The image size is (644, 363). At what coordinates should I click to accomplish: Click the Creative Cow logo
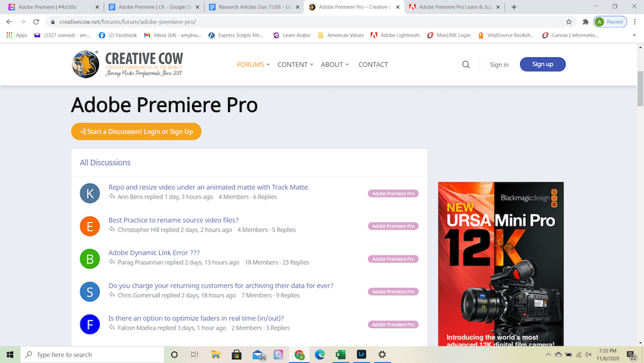tap(128, 64)
